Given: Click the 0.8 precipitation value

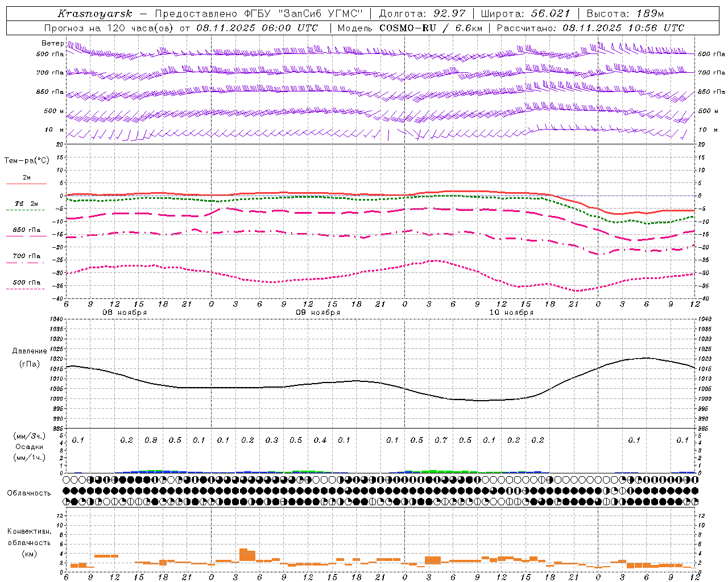Looking at the screenshot, I should coord(151,440).
